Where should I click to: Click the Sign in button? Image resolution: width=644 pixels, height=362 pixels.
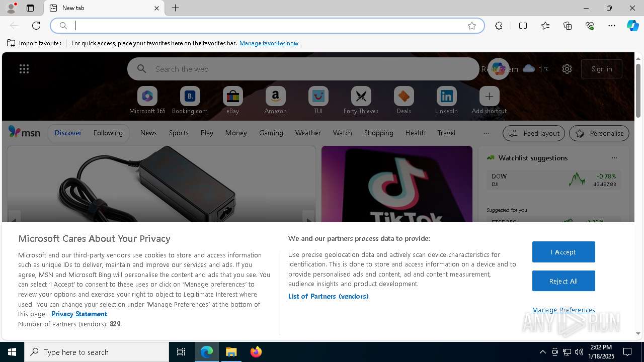click(602, 69)
